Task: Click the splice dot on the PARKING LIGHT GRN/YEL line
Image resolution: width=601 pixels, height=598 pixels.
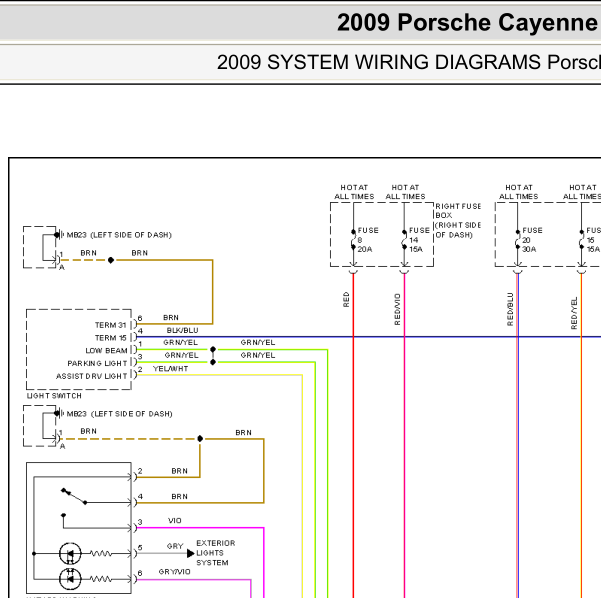Action: (x=213, y=362)
